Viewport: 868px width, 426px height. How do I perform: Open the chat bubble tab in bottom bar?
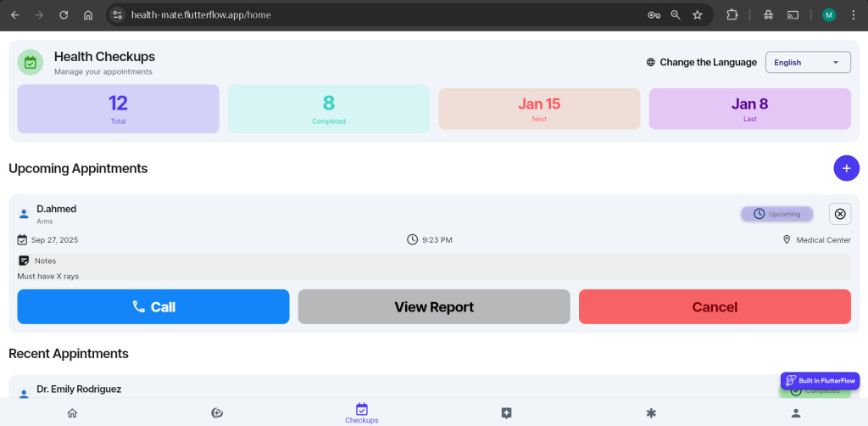506,413
